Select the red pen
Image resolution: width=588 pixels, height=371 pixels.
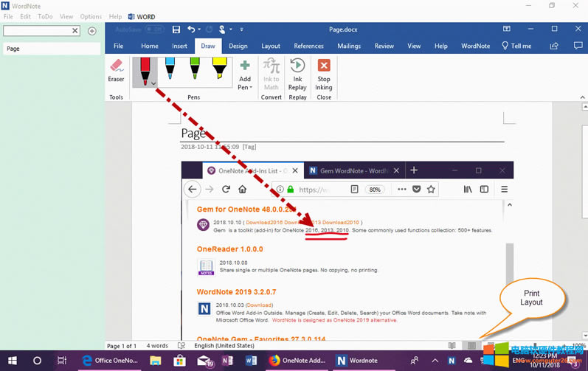tap(145, 70)
